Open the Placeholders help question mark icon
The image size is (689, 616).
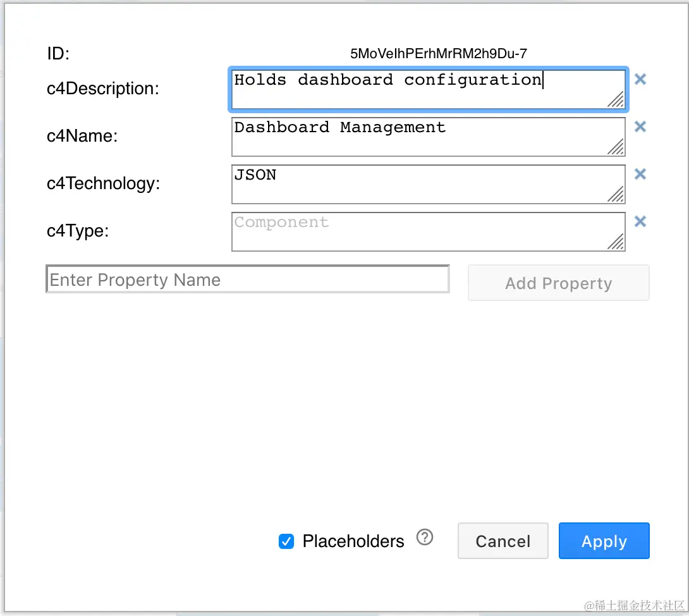pyautogui.click(x=425, y=537)
